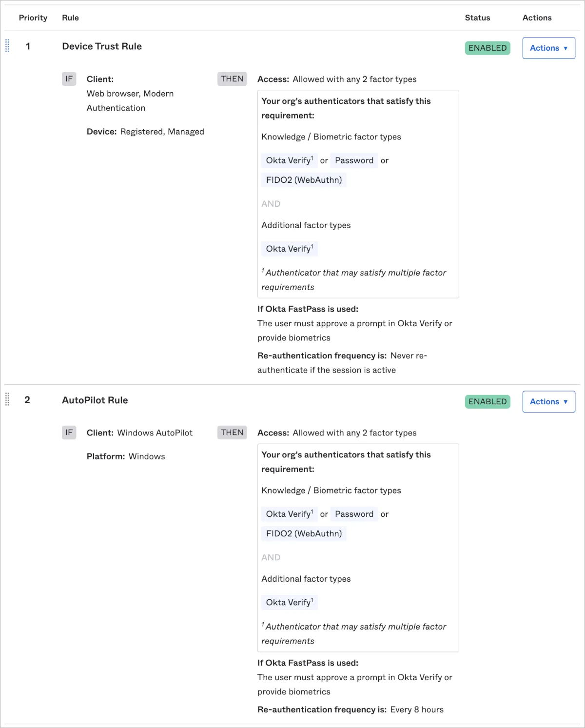Screen dimensions: 585x728
Task: Click the priority number 2 of AutoPilot Rule
Action: 27,400
